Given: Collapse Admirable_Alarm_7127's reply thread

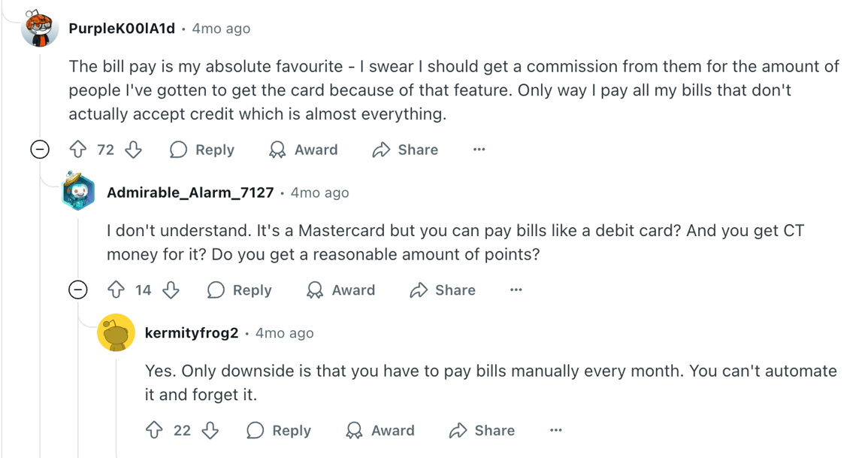Looking at the screenshot, I should (78, 290).
